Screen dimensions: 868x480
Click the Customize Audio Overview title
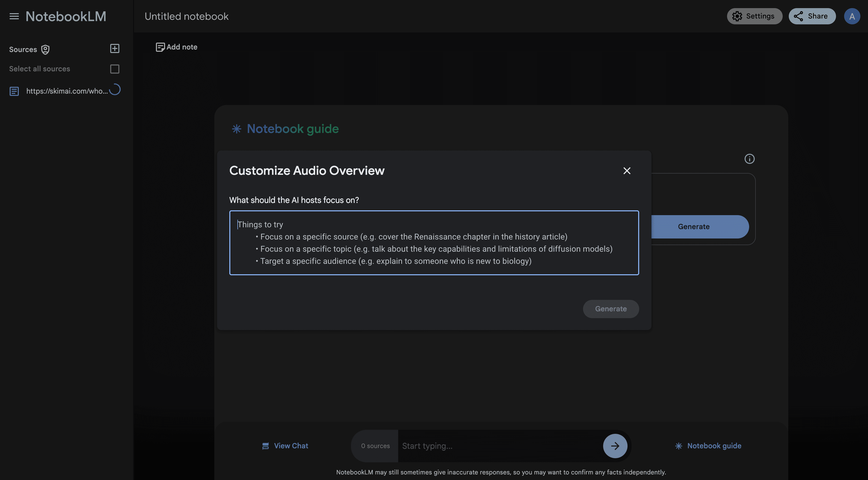[x=307, y=171]
